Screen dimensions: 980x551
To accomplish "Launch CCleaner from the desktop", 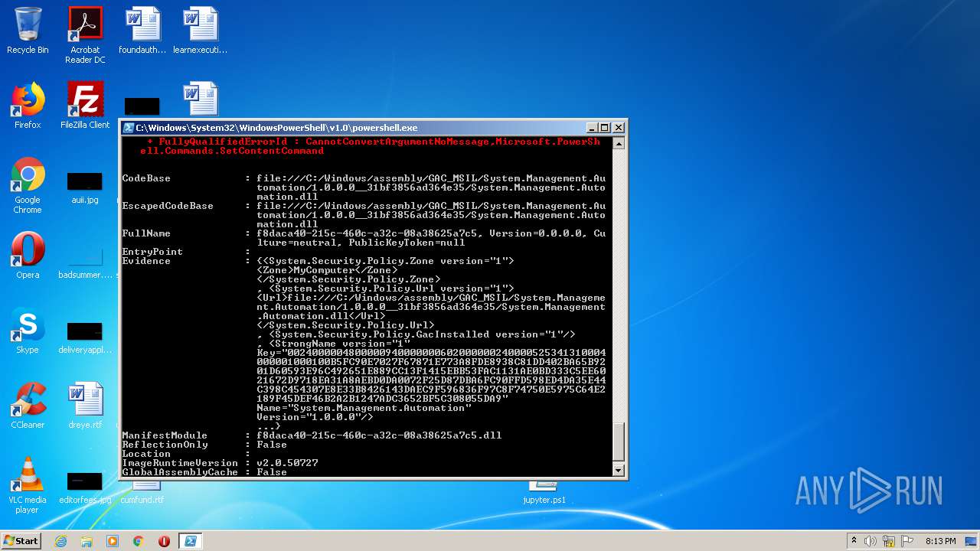I will pos(28,406).
